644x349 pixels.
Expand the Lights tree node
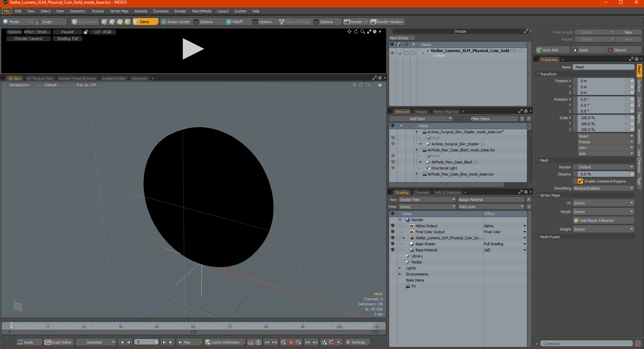point(400,268)
